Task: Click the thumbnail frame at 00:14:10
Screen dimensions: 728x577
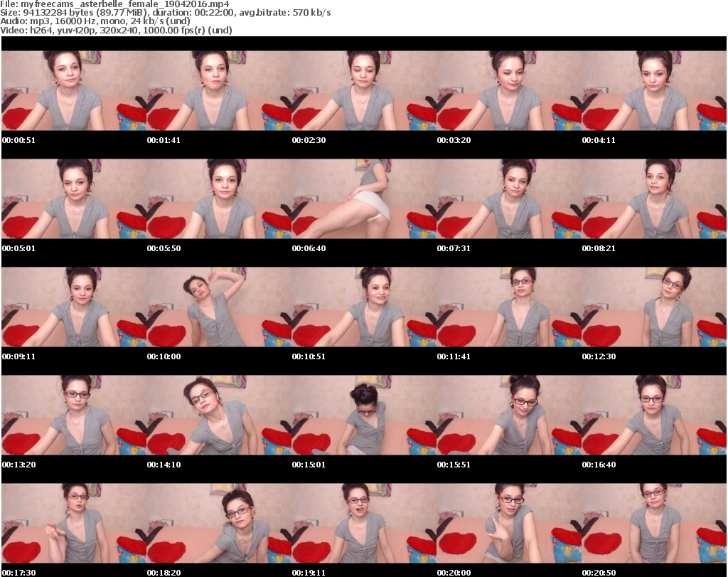Action: (219, 415)
